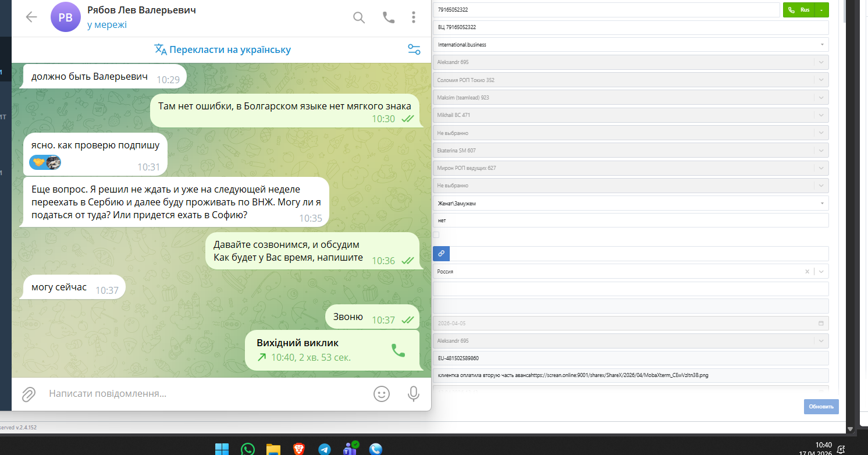Search within the Telegram chat
The height and width of the screenshot is (455, 868).
359,17
